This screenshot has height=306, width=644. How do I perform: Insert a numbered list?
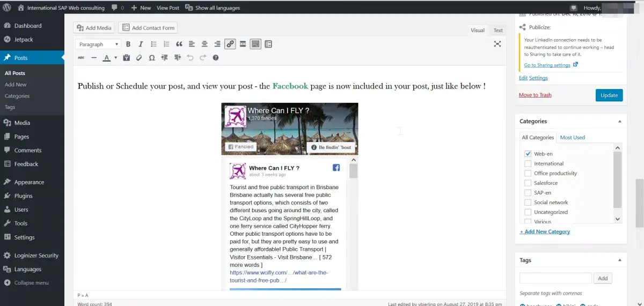click(166, 44)
